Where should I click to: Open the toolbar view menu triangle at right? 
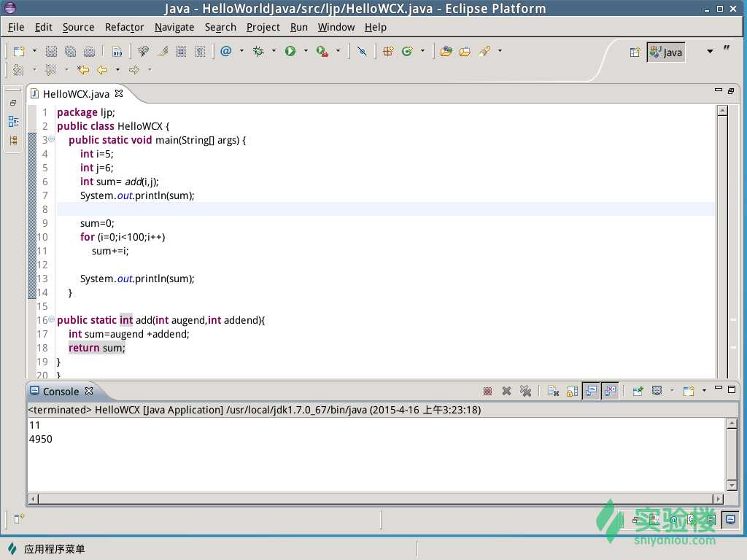(x=710, y=52)
